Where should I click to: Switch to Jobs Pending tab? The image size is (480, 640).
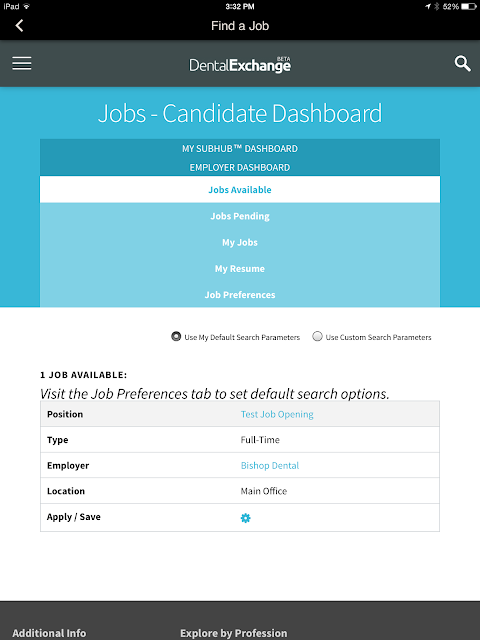click(x=240, y=216)
